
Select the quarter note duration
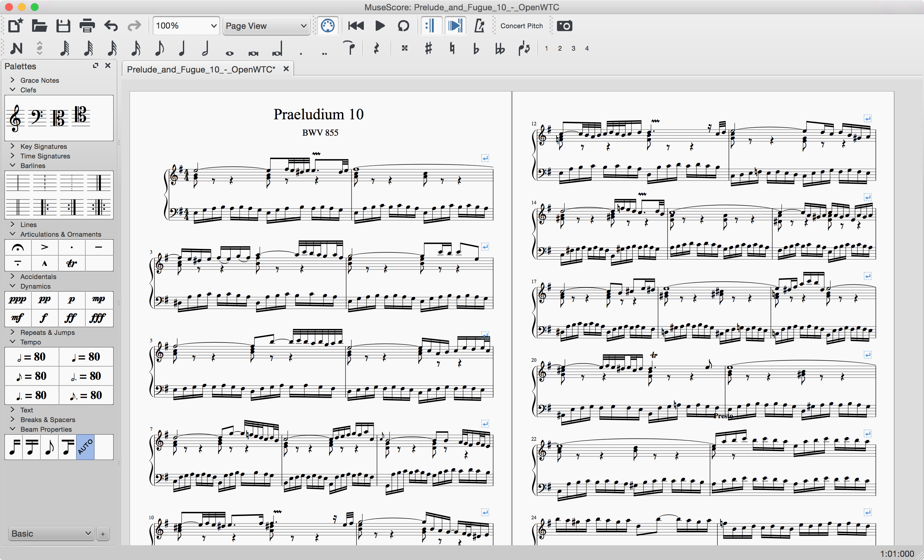[182, 48]
